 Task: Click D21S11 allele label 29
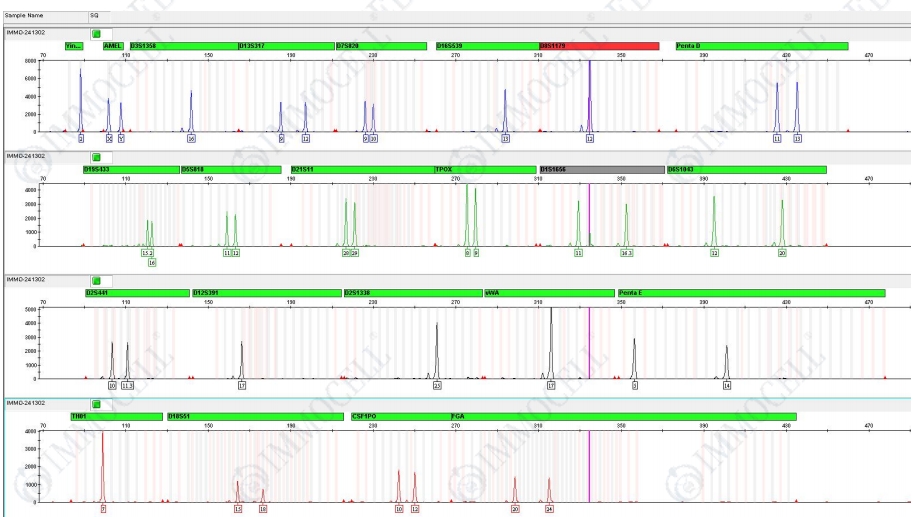tap(355, 254)
